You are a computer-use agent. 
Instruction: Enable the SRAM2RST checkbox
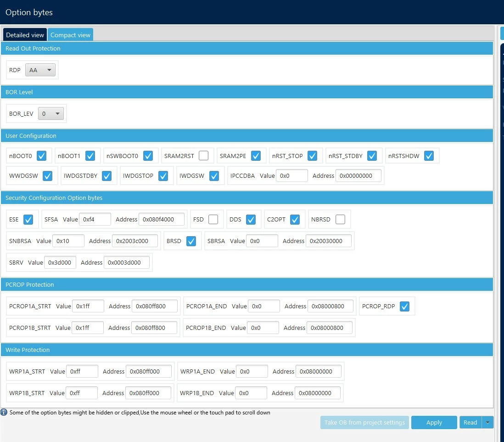[203, 156]
